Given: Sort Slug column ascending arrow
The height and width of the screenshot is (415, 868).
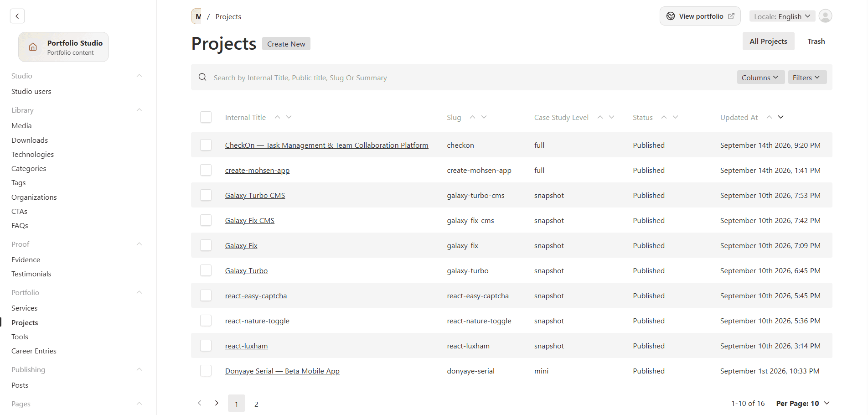Looking at the screenshot, I should 472,117.
